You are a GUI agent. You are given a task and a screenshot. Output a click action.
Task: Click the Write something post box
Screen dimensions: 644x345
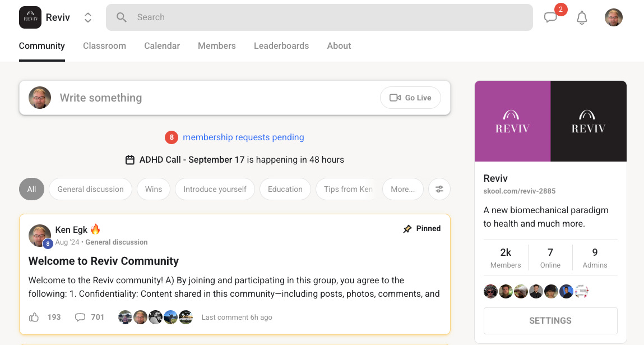(x=234, y=98)
